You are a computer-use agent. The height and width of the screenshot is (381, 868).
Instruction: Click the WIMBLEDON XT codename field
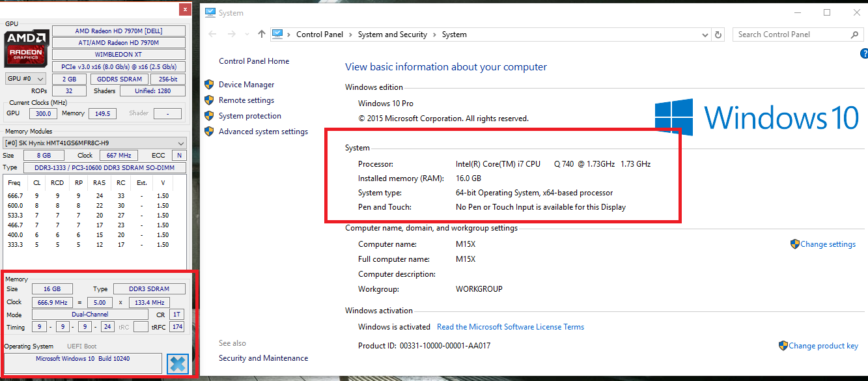(x=119, y=55)
